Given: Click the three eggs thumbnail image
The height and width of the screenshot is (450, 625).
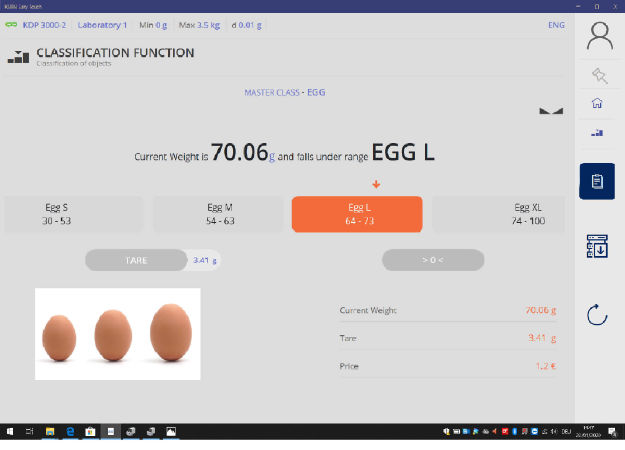Looking at the screenshot, I should [x=118, y=334].
